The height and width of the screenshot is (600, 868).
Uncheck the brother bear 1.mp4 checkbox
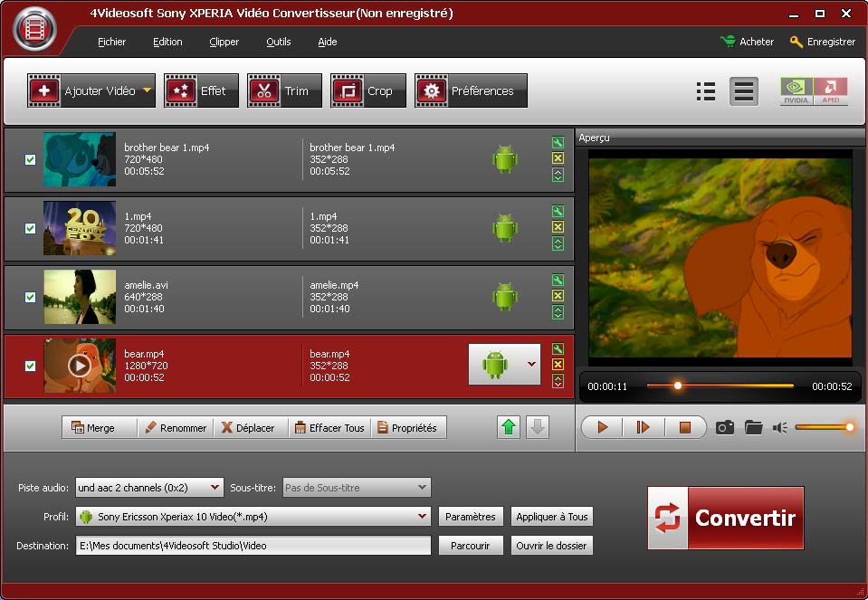click(x=30, y=160)
